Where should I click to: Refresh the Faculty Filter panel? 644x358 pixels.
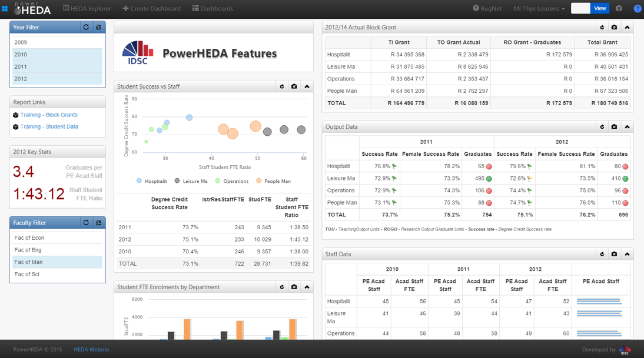[86, 223]
